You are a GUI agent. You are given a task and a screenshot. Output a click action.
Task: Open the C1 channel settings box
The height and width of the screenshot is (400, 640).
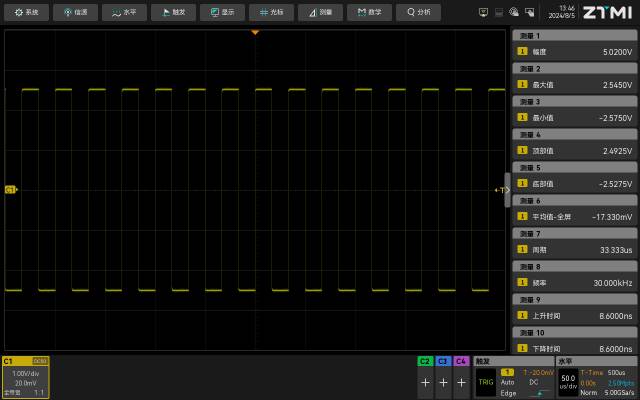(x=26, y=377)
